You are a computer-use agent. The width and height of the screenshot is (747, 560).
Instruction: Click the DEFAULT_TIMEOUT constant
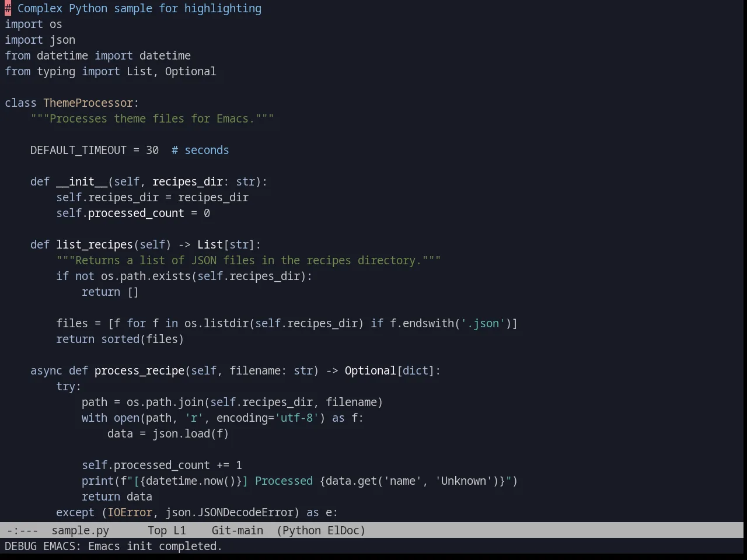[x=78, y=150]
